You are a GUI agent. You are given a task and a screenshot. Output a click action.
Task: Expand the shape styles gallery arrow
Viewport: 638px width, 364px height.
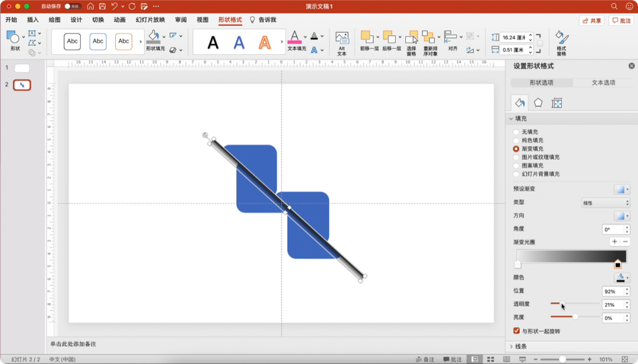tap(141, 41)
